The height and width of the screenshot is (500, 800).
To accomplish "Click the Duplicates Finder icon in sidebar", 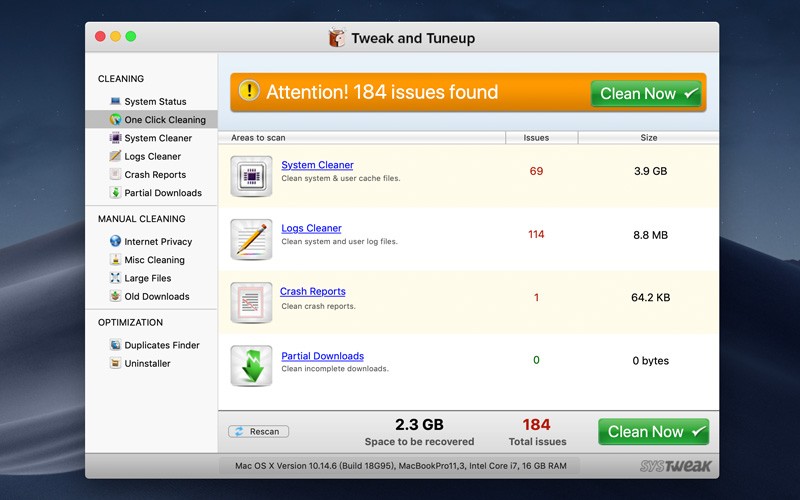I will (115, 345).
